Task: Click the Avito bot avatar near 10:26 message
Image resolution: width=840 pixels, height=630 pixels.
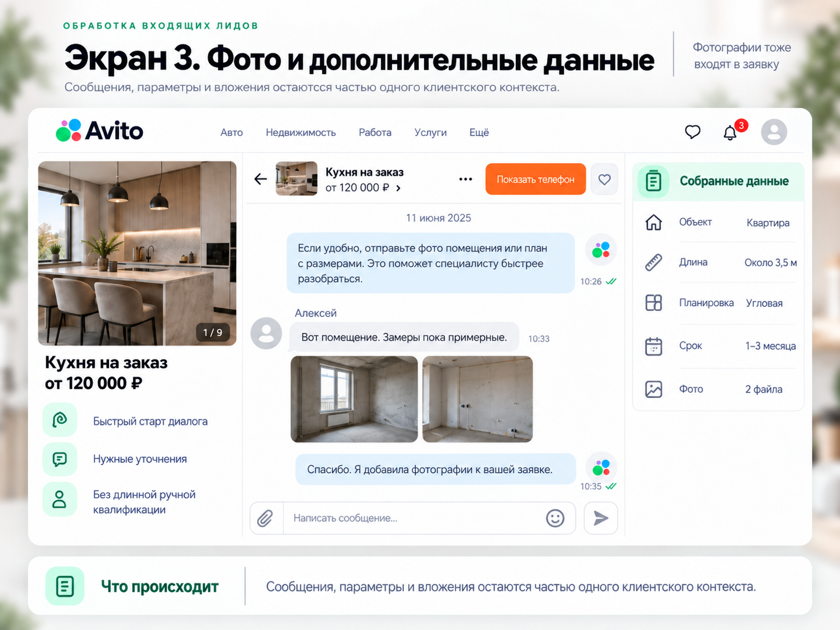Action: (601, 250)
